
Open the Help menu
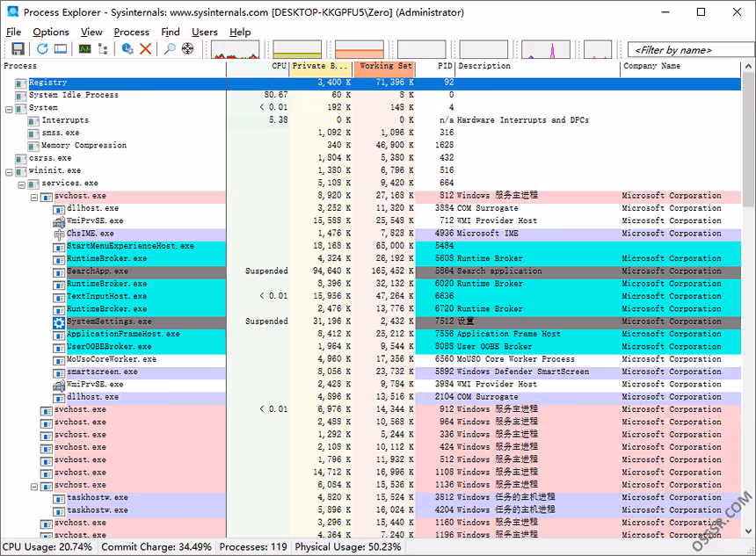(240, 32)
